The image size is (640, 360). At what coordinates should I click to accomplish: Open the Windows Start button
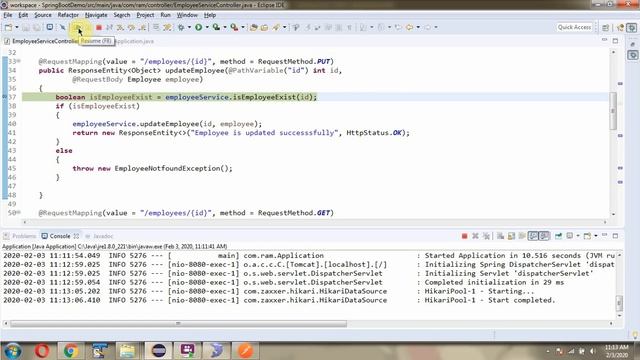[x=12, y=351]
